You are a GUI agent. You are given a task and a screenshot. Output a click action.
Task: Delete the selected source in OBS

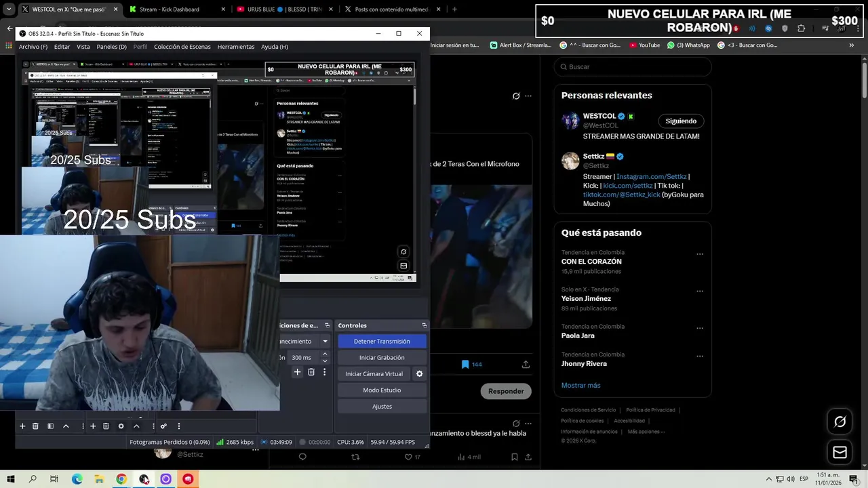click(106, 426)
